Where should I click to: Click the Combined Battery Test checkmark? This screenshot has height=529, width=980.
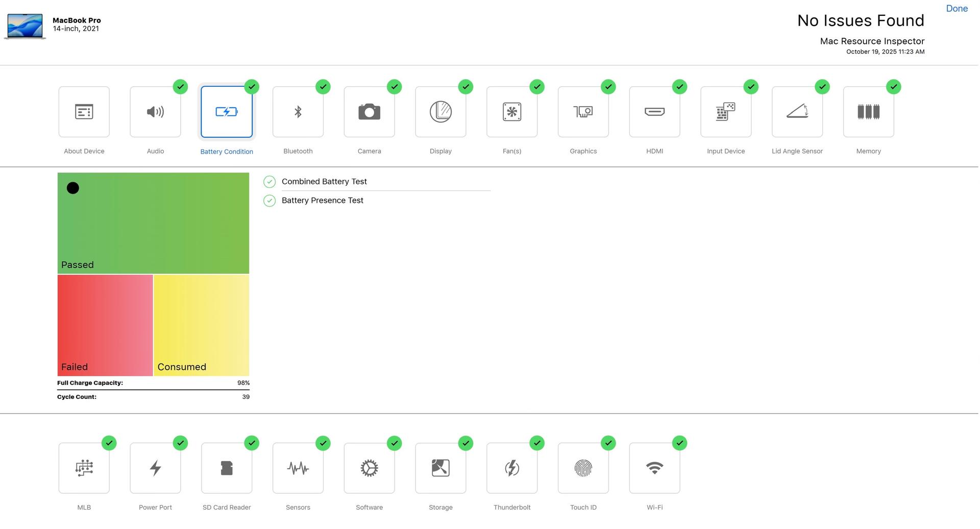point(269,182)
